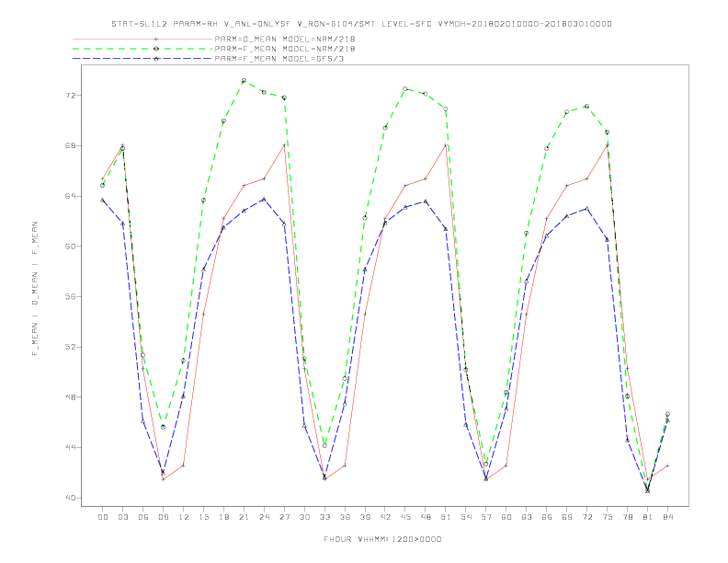Click the red solid legend line sample
Viewport: 728px width, 563px height.
(142, 39)
